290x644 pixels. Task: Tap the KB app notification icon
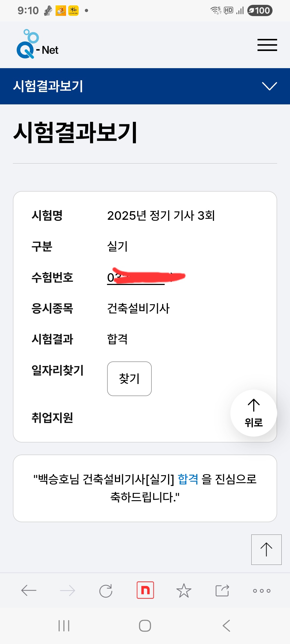(73, 11)
